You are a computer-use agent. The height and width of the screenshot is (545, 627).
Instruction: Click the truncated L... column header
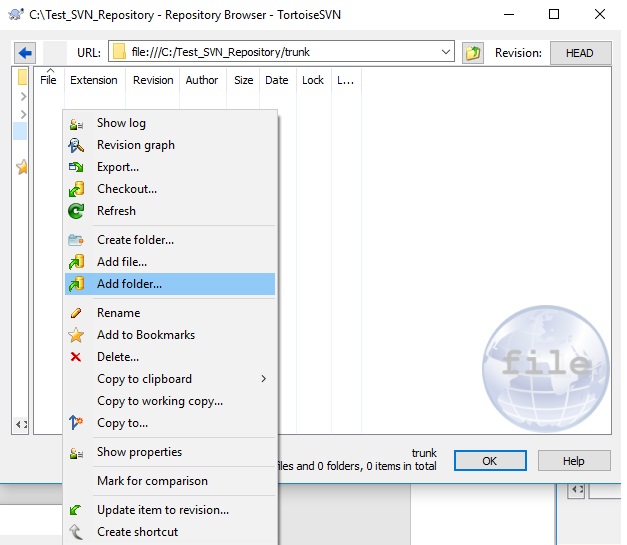point(346,80)
